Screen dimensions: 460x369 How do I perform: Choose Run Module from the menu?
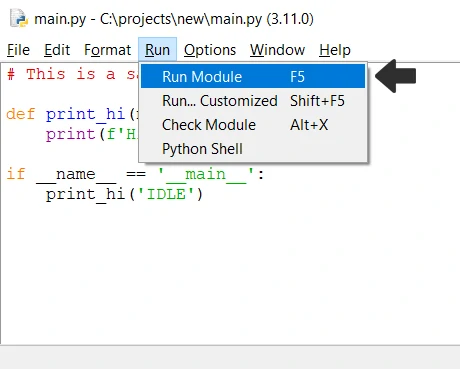(253, 76)
